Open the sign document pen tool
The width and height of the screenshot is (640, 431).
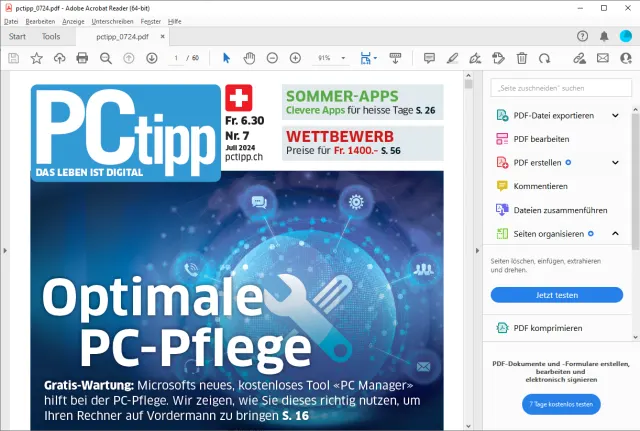[x=475, y=58]
